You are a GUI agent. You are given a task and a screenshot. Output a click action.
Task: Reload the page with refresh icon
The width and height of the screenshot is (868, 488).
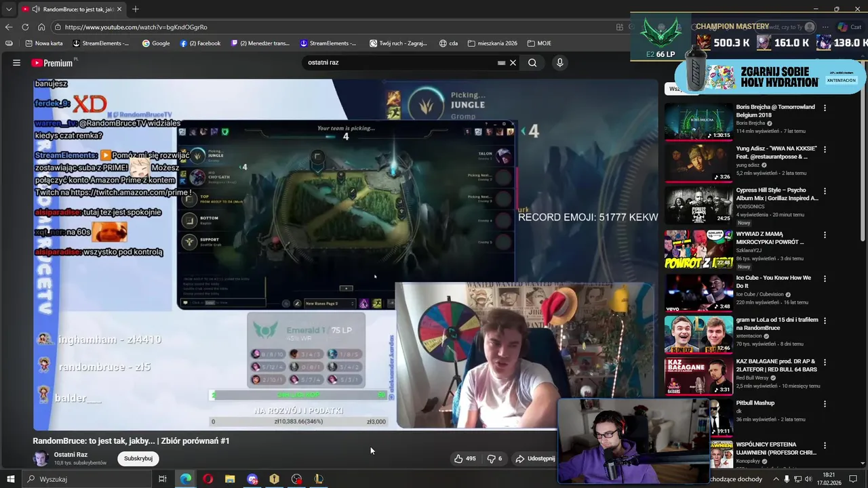click(25, 27)
